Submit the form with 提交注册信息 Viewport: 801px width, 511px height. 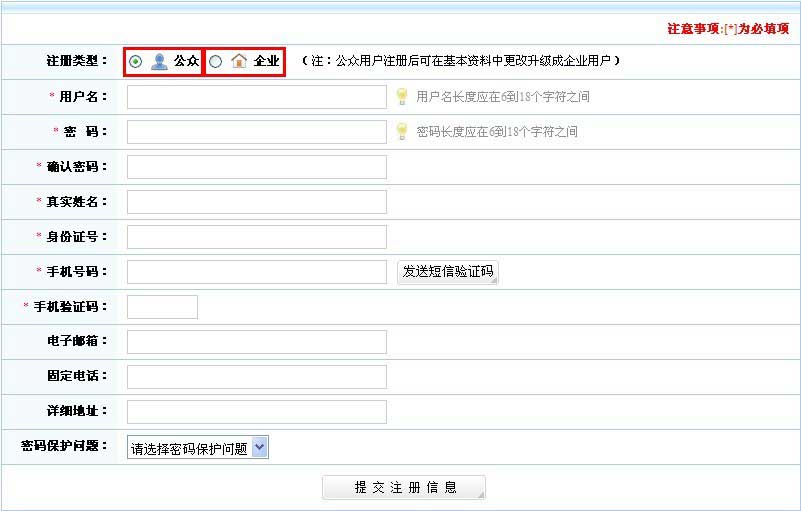(x=404, y=488)
